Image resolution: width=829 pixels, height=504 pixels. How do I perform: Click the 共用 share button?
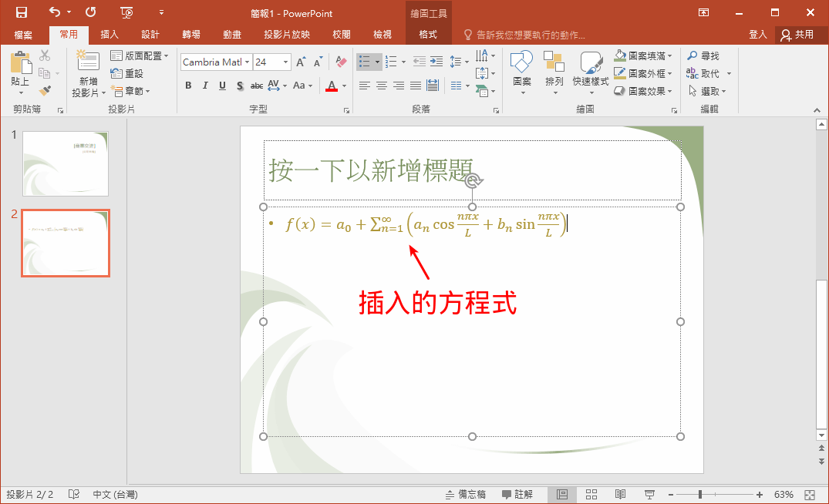(802, 34)
